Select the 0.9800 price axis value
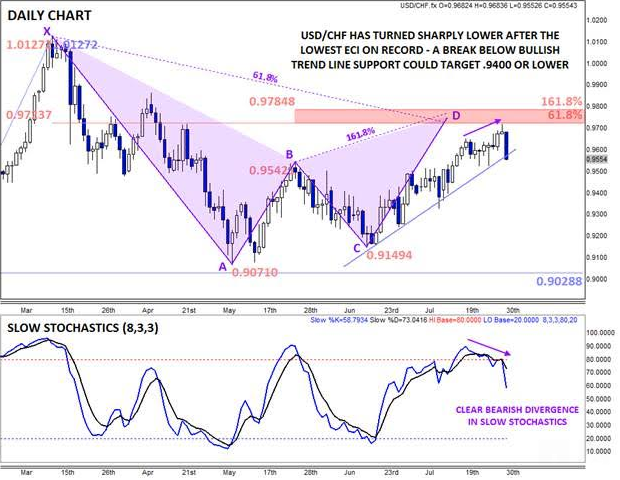 [x=597, y=106]
